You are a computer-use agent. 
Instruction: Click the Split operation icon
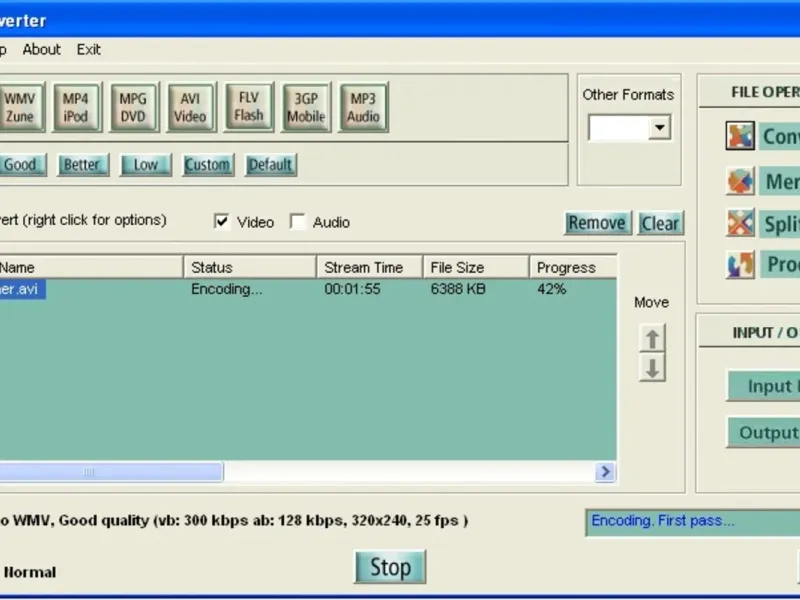point(740,223)
